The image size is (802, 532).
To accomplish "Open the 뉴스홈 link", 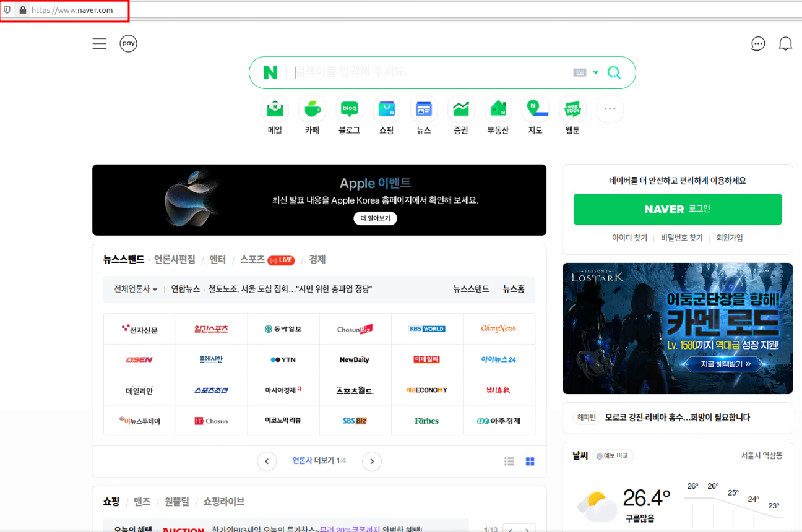I will [x=514, y=289].
